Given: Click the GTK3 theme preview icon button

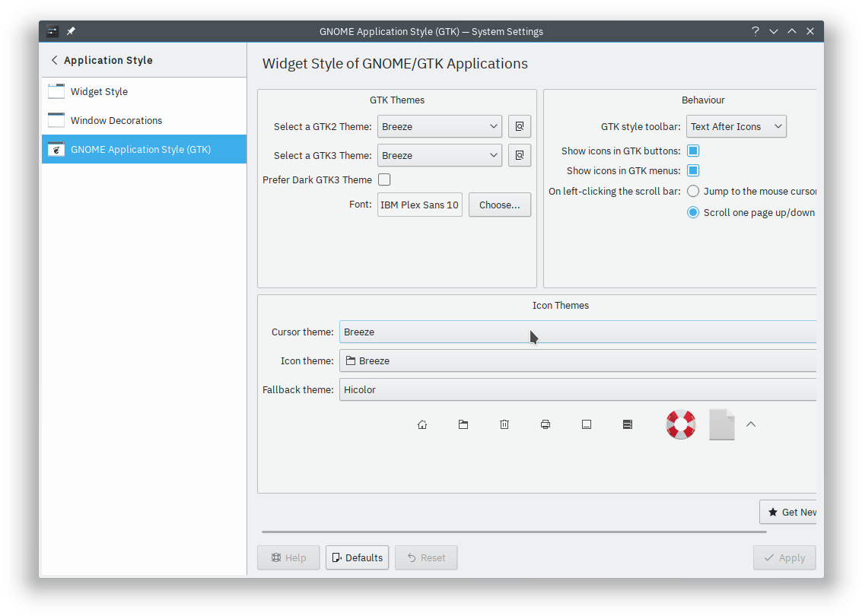Looking at the screenshot, I should tap(520, 155).
